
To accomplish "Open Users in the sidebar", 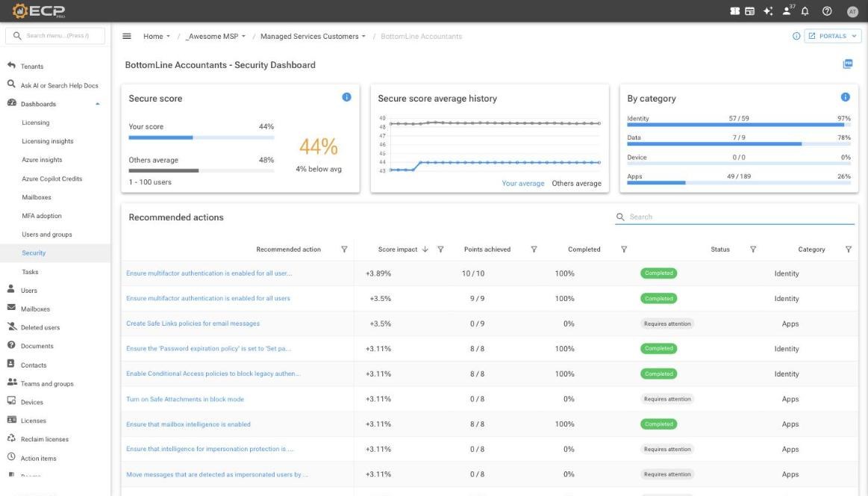I will (29, 291).
